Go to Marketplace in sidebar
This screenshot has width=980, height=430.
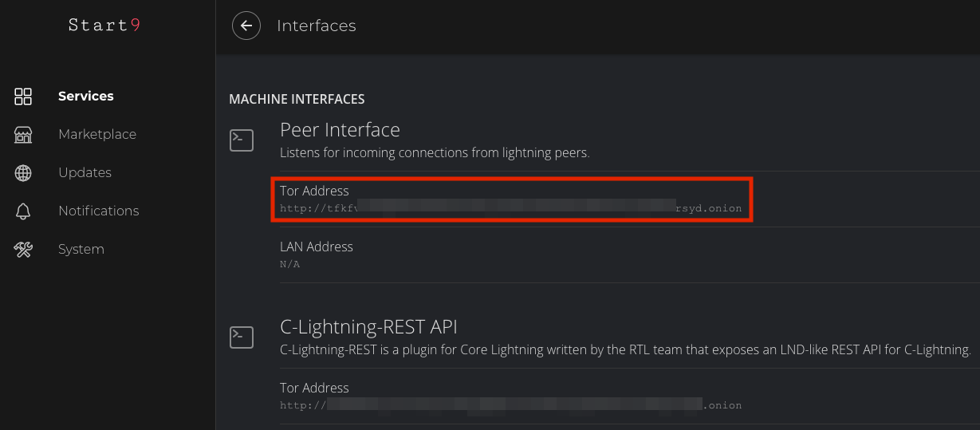(x=97, y=135)
